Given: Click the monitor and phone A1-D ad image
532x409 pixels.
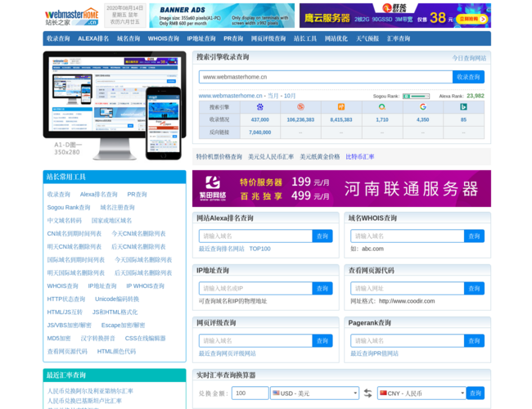Looking at the screenshot, I should coord(115,106).
